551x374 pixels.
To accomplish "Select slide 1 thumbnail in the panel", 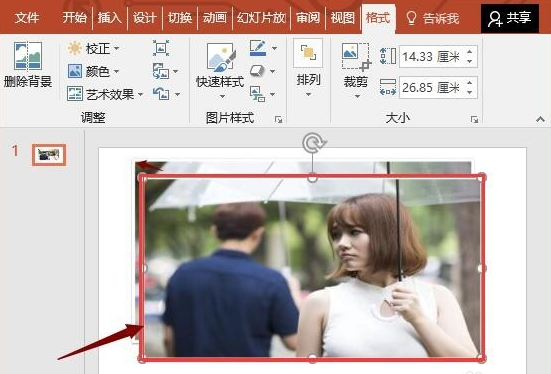I will pos(49,155).
